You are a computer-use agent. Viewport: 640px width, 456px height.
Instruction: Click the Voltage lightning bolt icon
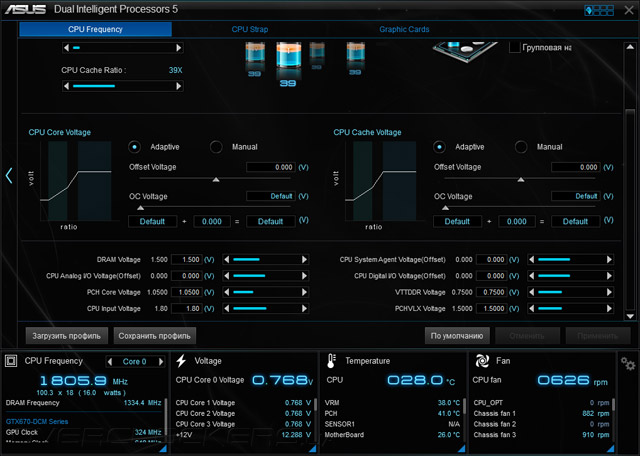click(181, 361)
